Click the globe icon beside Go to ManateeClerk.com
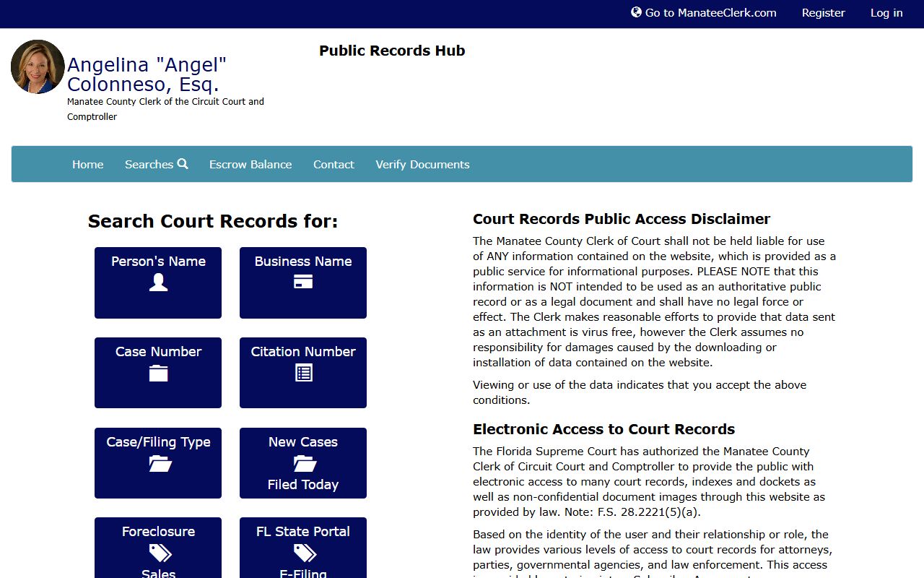The width and height of the screenshot is (924, 578). (x=636, y=12)
